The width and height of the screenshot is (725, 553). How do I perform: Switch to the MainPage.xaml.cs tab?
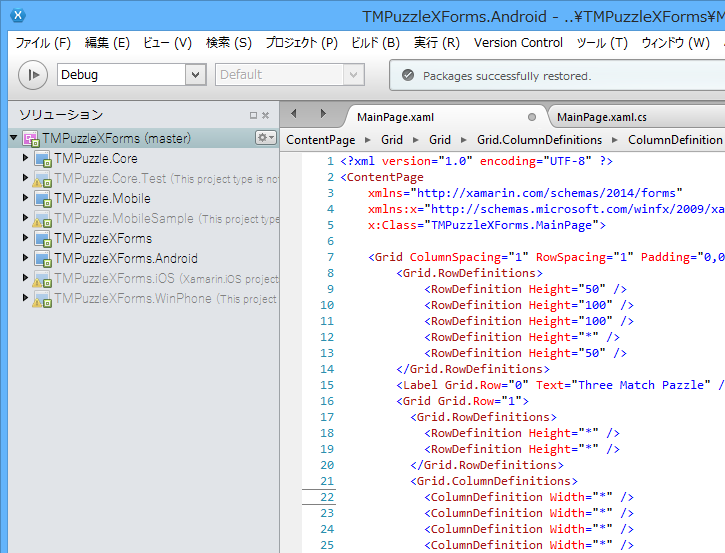pyautogui.click(x=601, y=117)
